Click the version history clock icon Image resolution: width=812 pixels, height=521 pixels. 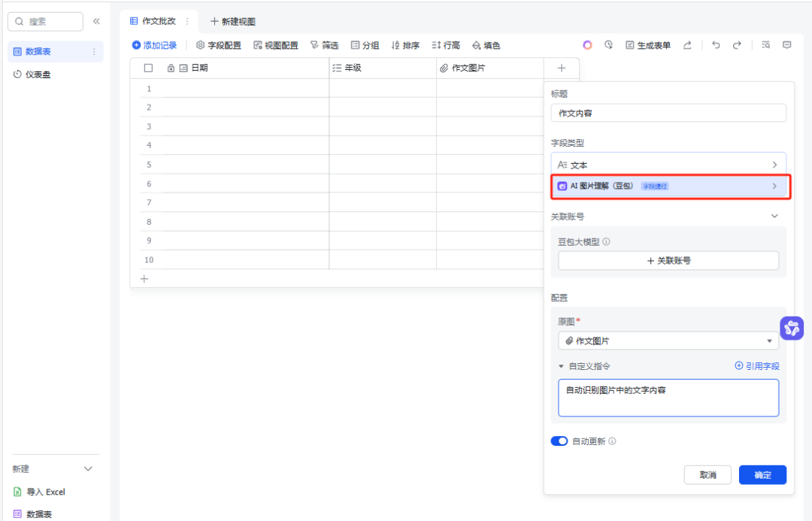coord(608,45)
